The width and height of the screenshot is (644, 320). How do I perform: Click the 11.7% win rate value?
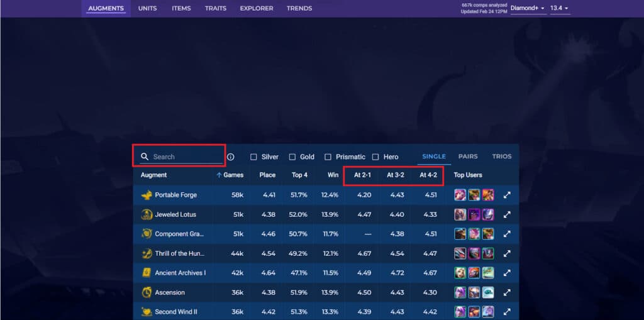tap(331, 234)
